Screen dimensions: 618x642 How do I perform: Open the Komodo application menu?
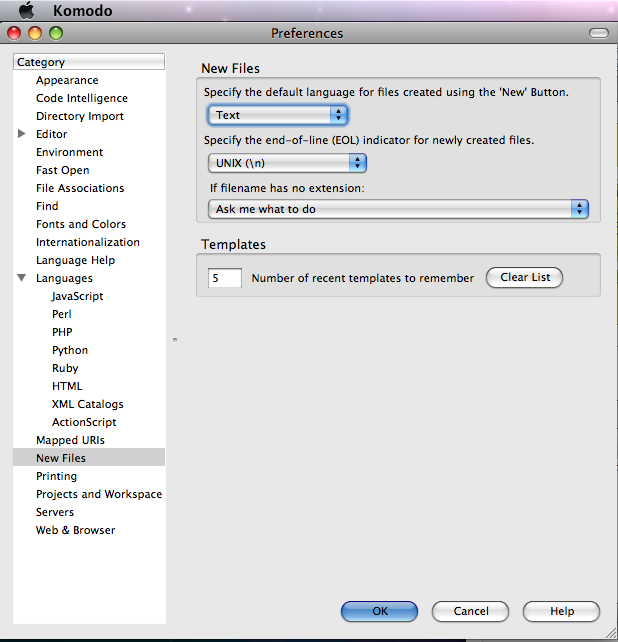80,11
